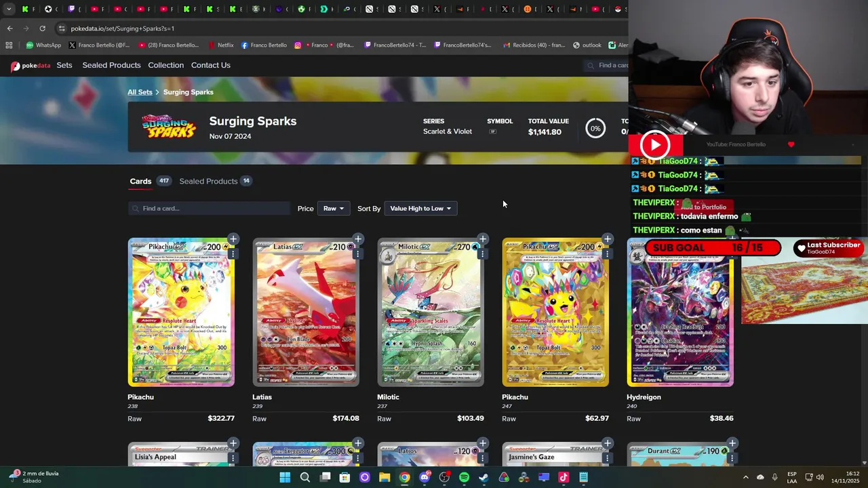Expand browser tab search dropdown

tap(9, 9)
